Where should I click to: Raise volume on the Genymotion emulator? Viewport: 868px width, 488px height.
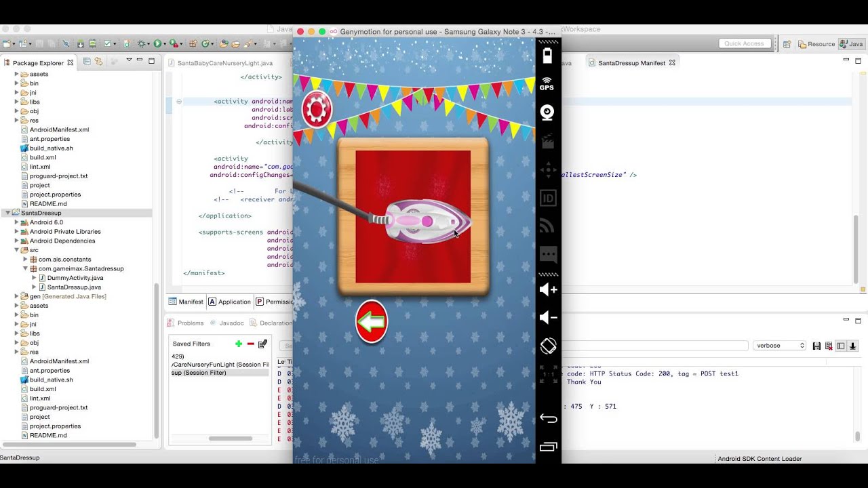pyautogui.click(x=548, y=289)
